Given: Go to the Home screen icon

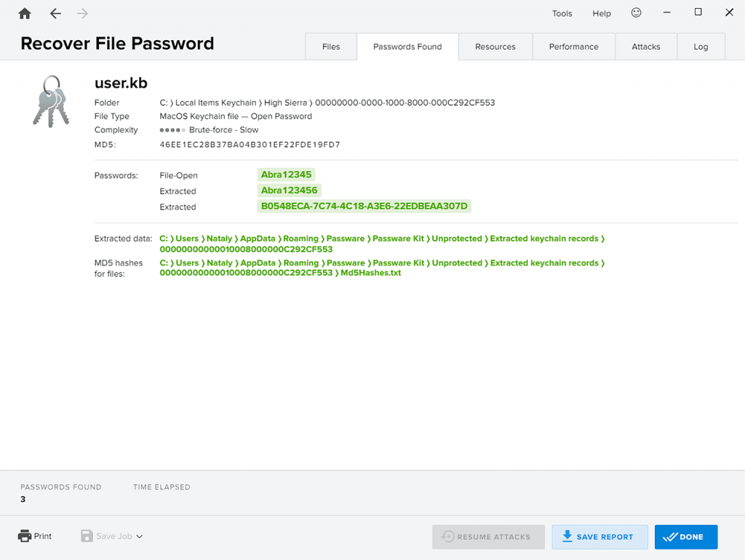Looking at the screenshot, I should [25, 13].
